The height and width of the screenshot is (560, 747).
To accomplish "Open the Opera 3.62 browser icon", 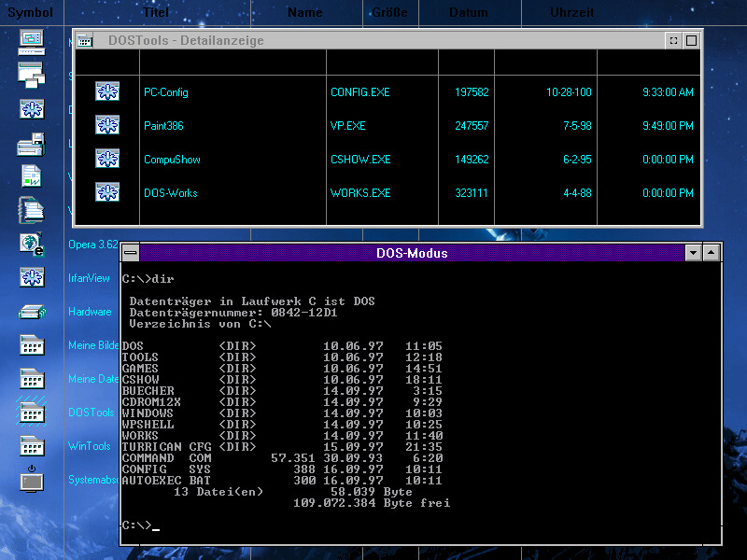I will [x=32, y=244].
